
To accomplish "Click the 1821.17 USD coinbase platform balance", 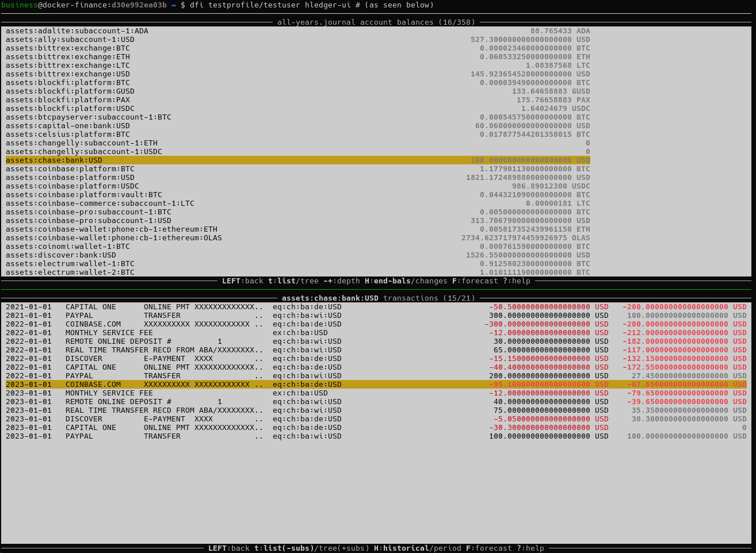I will pos(528,178).
